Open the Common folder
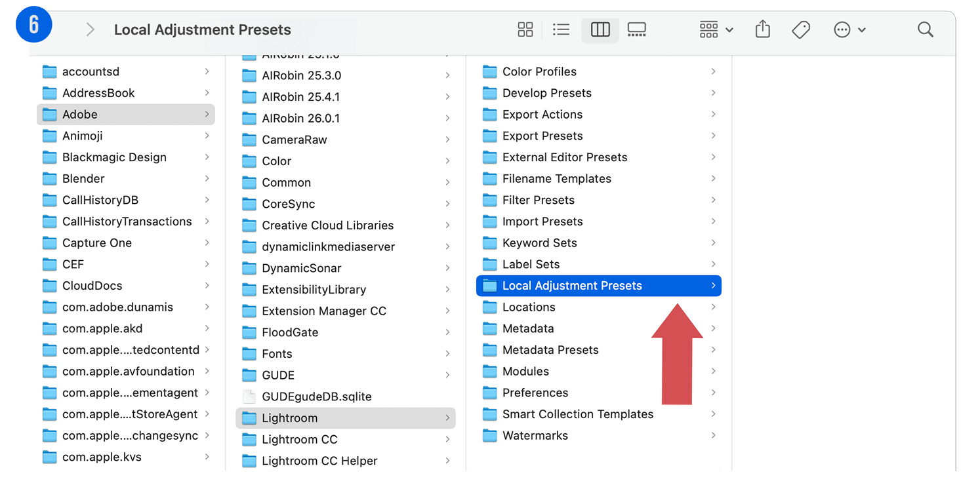The width and height of the screenshot is (980, 485). click(346, 182)
